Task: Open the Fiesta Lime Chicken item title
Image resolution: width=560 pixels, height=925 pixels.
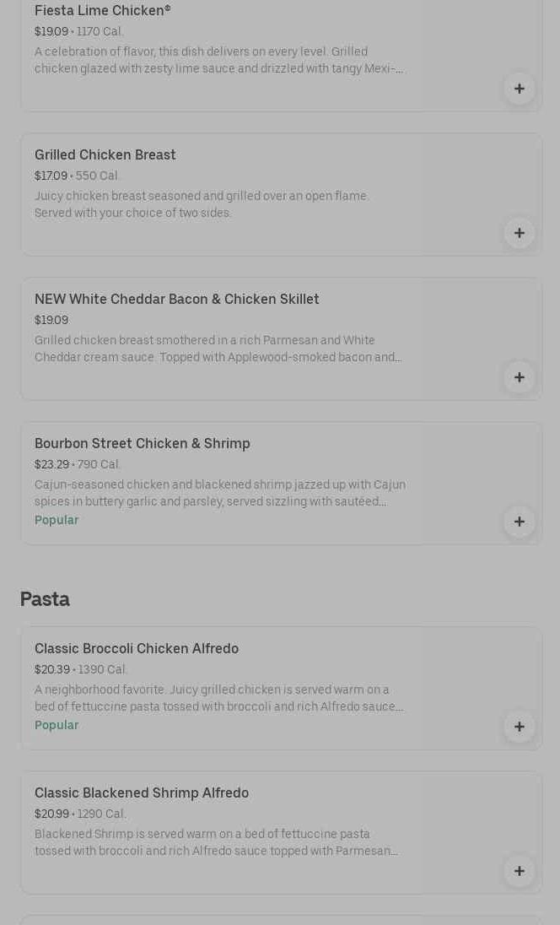Action: (102, 11)
